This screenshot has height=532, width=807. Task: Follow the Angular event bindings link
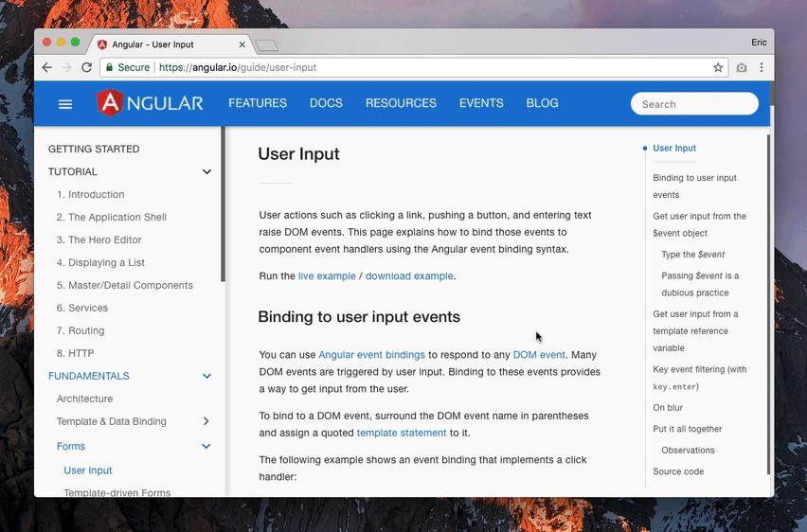371,355
